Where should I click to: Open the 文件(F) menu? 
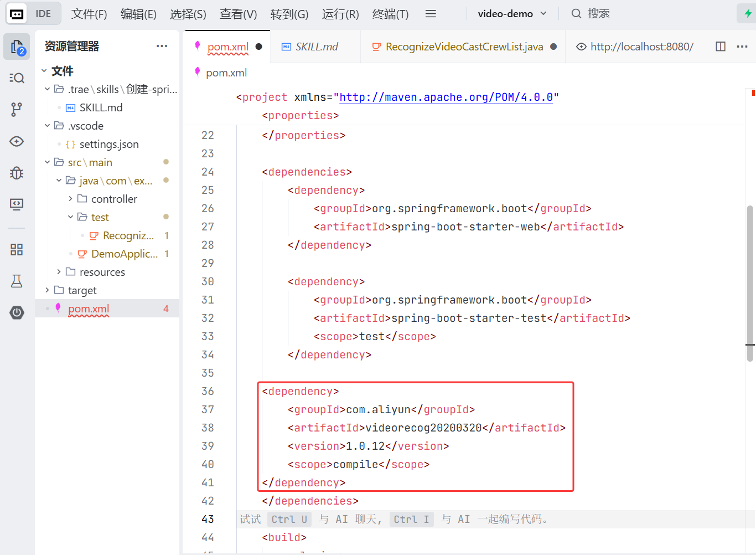click(x=89, y=14)
